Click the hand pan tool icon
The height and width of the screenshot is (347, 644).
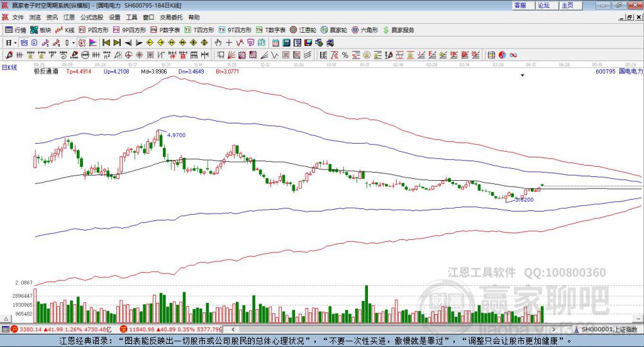[x=218, y=43]
